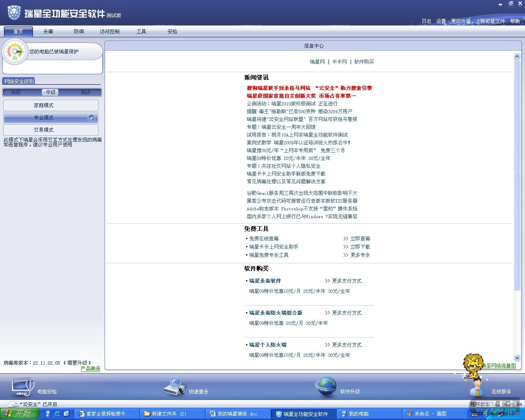The height and width of the screenshot is (420, 525).
Task: Open the 瑞星杀毒防火墙组合版 purchase link
Action: [x=276, y=313]
